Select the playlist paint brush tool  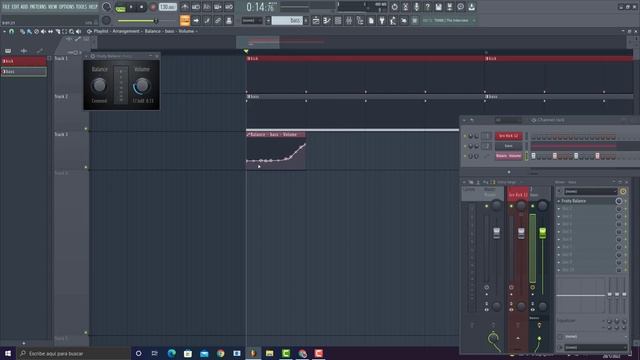pos(29,31)
